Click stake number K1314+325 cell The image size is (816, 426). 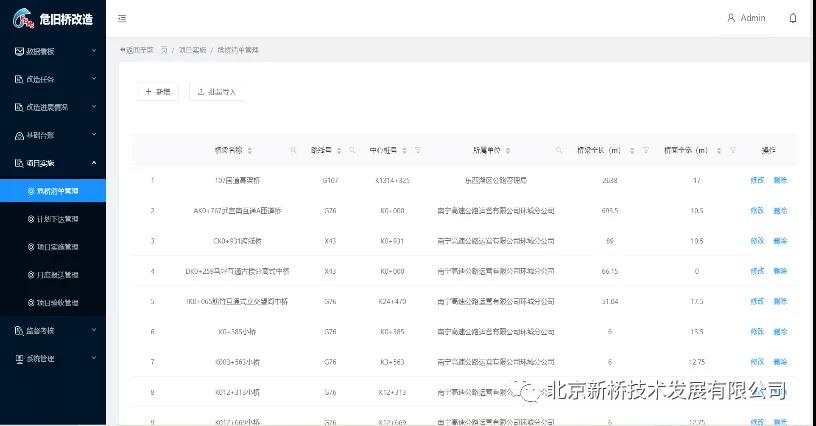392,180
